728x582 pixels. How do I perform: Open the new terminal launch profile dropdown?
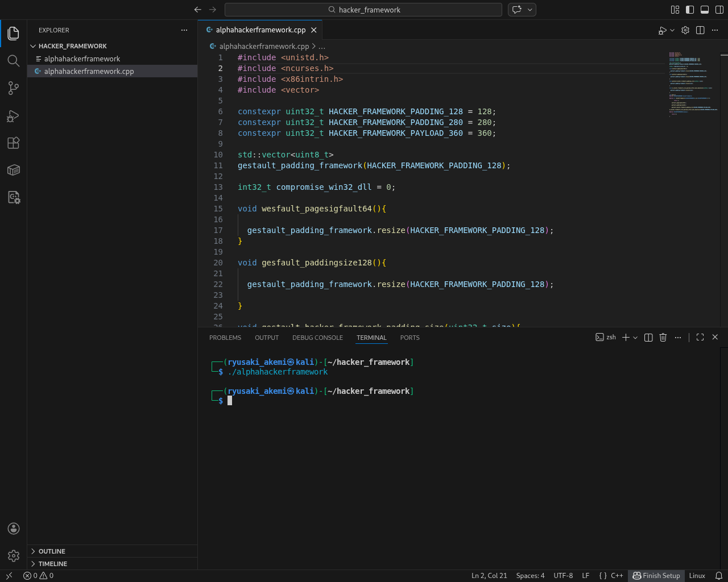point(635,338)
